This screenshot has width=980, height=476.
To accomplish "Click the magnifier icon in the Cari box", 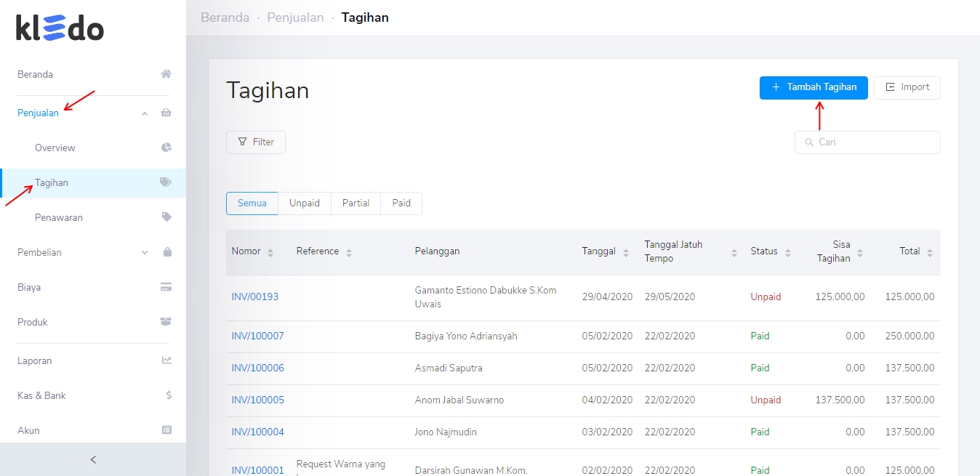I will point(809,142).
